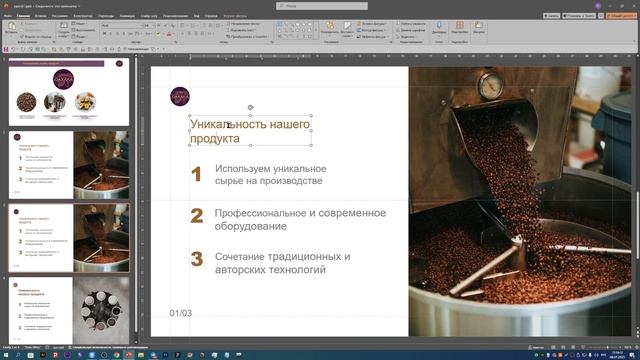Click Преобразовать в SmartArt button
The image size is (640, 360).
pos(247,36)
